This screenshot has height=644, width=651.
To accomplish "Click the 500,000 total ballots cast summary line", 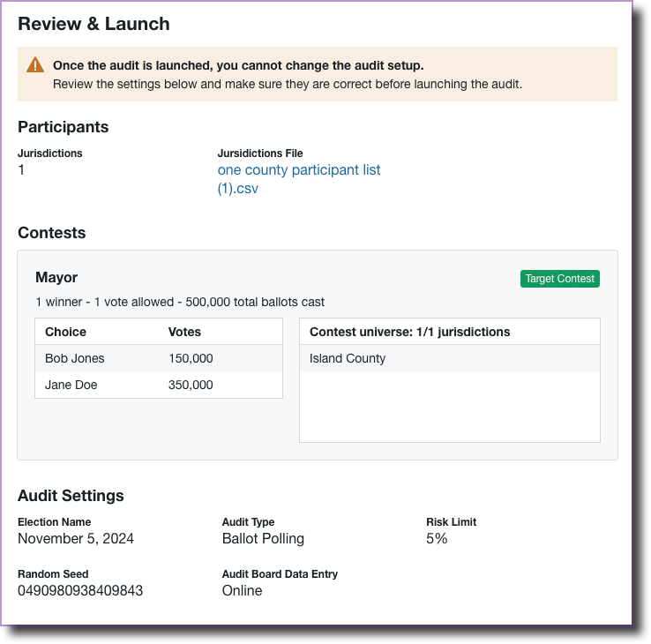I will (x=180, y=302).
